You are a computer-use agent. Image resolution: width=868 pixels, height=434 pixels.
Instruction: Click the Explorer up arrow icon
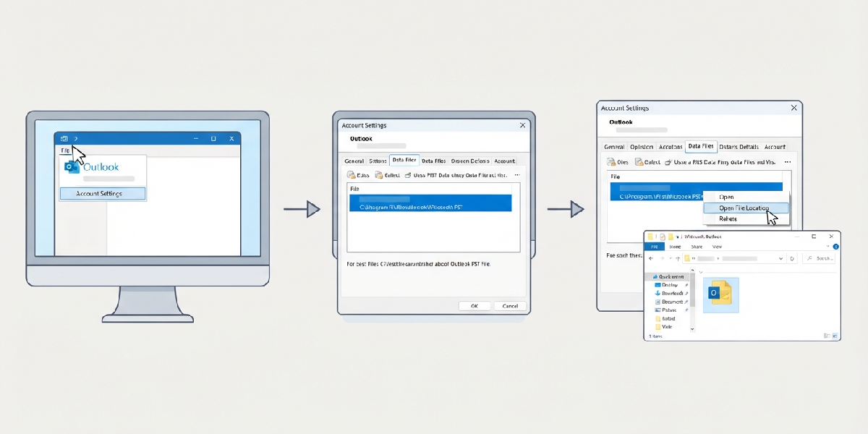678,258
